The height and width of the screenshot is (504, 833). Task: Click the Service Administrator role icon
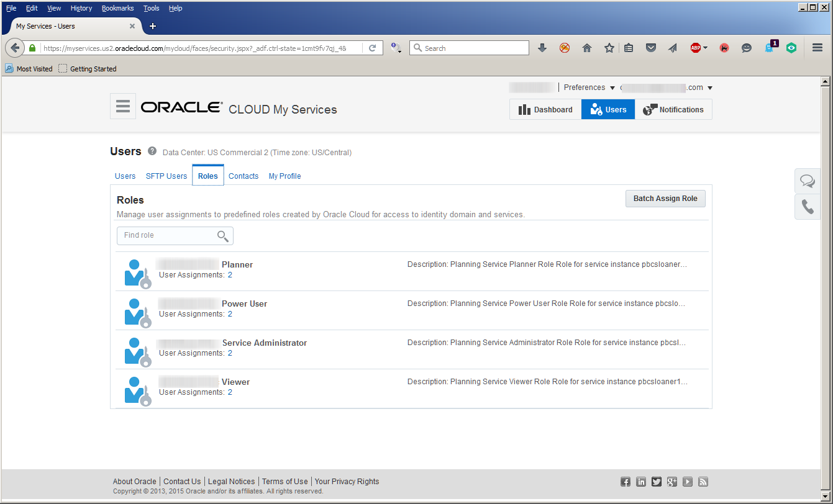pyautogui.click(x=137, y=352)
